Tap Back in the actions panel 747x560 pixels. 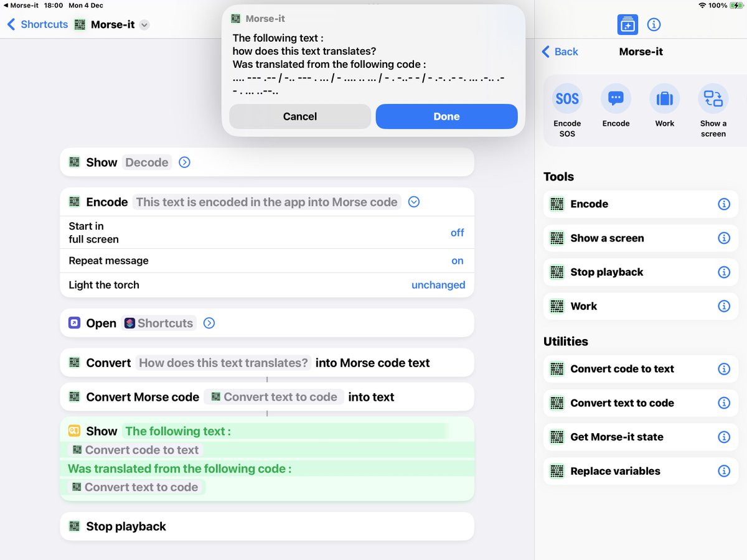click(560, 52)
